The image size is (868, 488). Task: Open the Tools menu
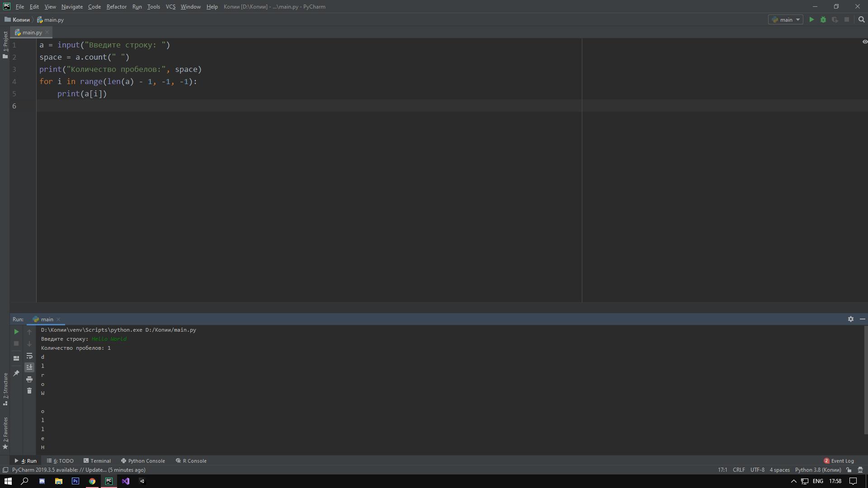pyautogui.click(x=153, y=7)
